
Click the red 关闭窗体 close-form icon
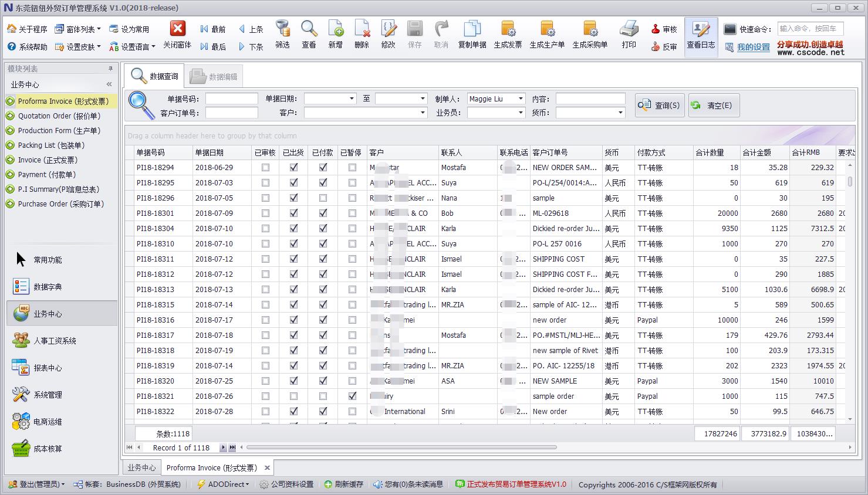pyautogui.click(x=177, y=29)
